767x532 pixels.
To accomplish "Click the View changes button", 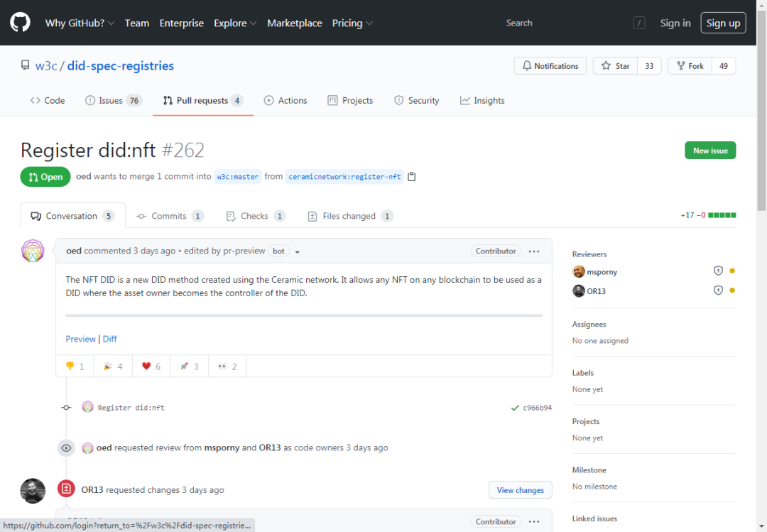I will tap(521, 490).
